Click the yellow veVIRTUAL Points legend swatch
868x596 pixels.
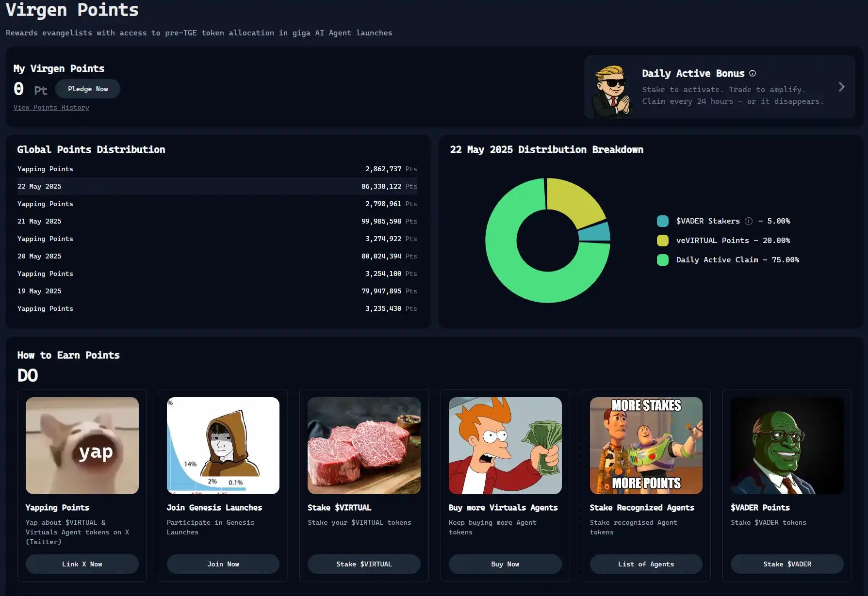[x=662, y=241]
